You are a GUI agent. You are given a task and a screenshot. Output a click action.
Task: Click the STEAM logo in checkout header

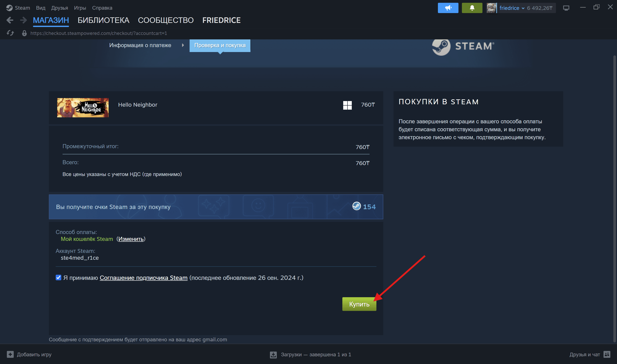463,47
